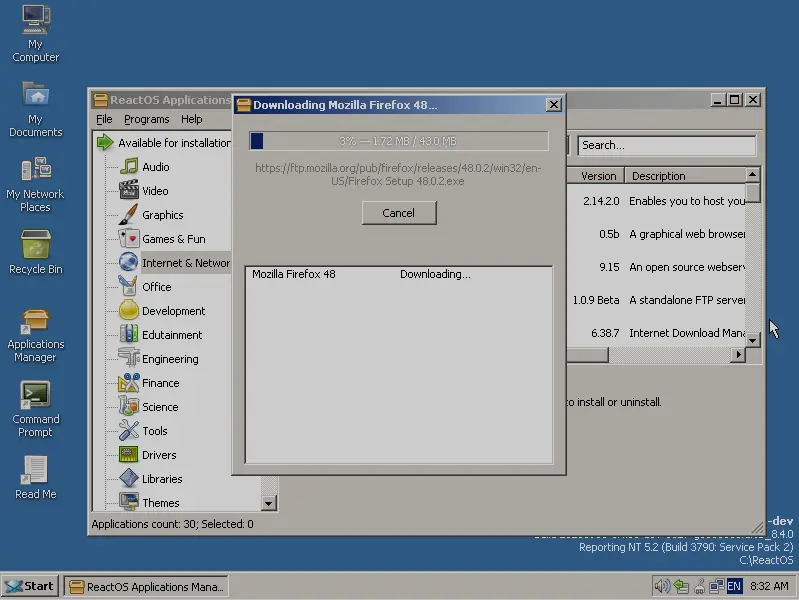Open the Start menu
This screenshot has width=799, height=600.
click(30, 586)
